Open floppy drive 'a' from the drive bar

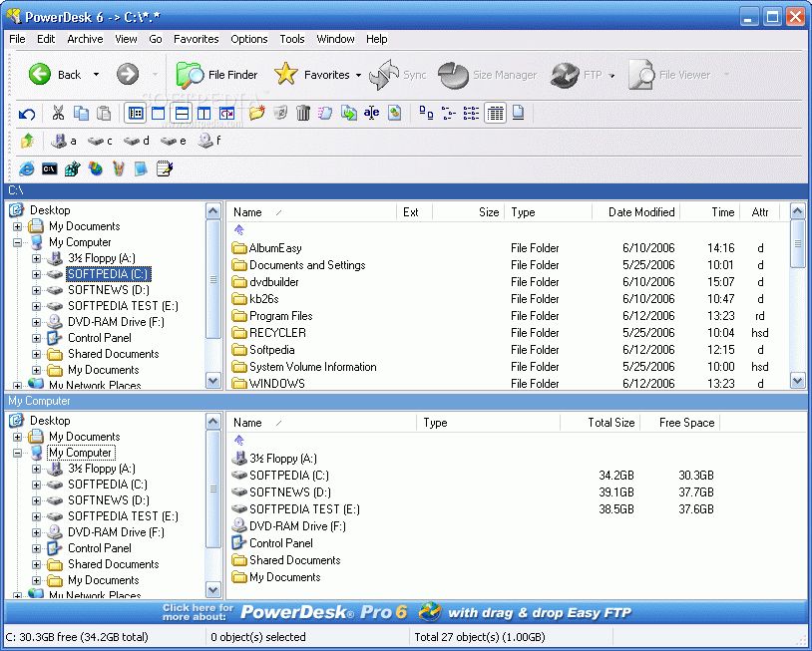point(64,141)
